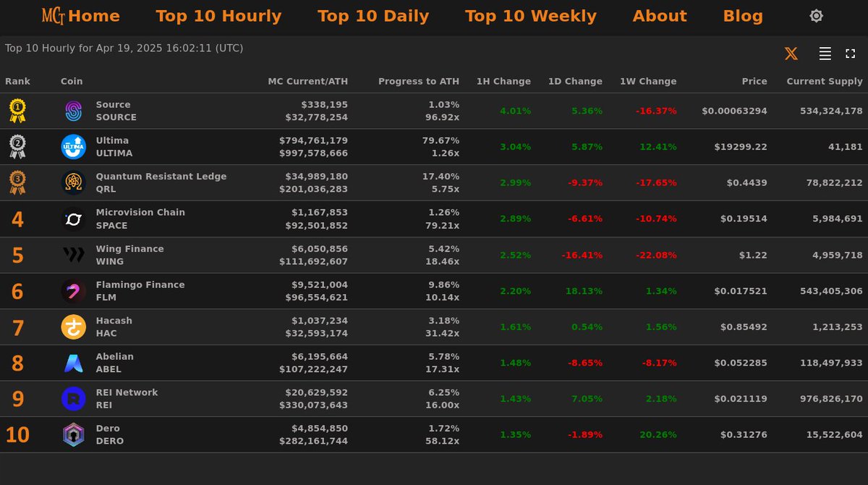Sort by MC Current/ATH column header
The width and height of the screenshot is (868, 485).
coord(307,82)
